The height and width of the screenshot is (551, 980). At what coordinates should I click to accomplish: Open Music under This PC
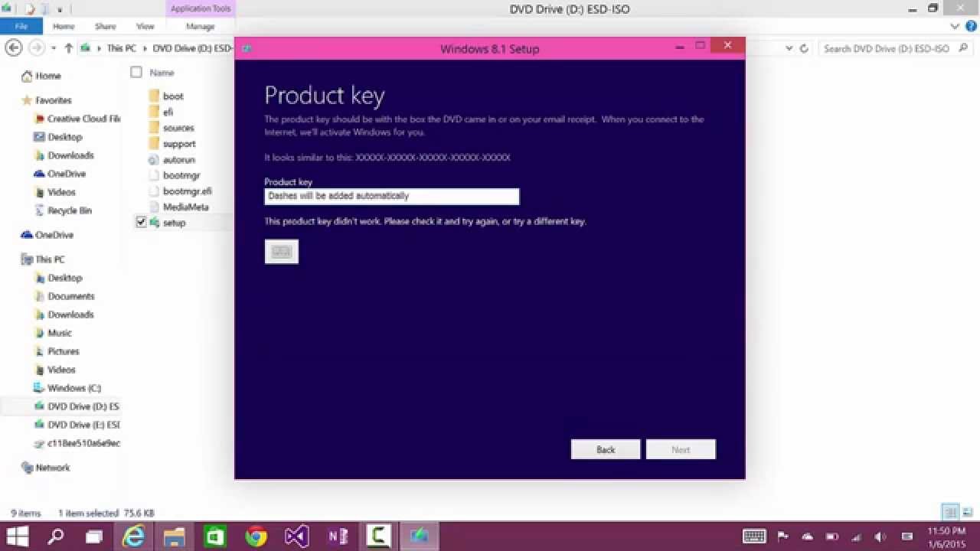59,333
